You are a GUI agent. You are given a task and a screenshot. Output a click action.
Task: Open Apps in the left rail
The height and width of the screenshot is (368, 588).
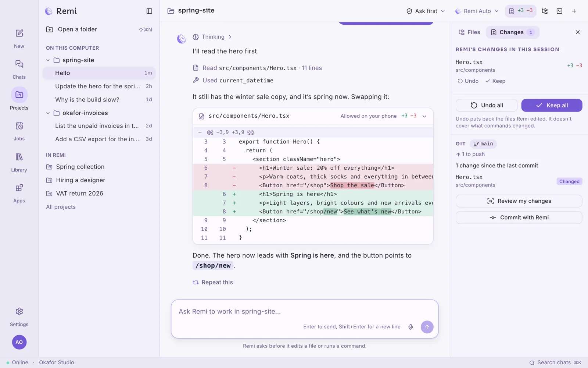point(19,193)
